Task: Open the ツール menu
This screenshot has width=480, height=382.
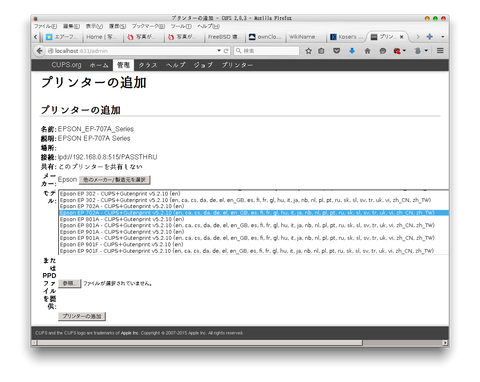Action: click(x=181, y=26)
